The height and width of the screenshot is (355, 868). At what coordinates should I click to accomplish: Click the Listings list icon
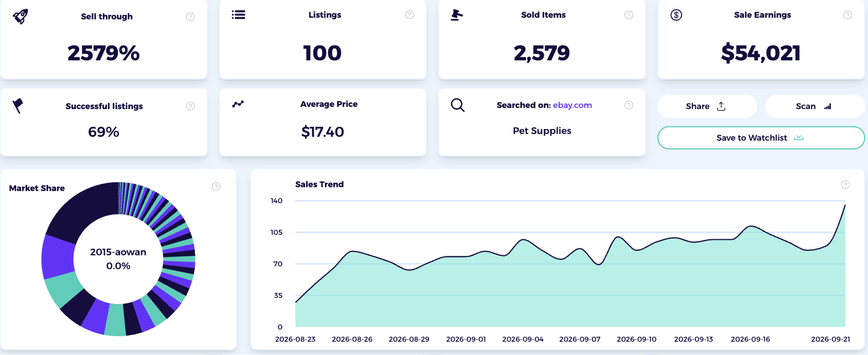[239, 14]
